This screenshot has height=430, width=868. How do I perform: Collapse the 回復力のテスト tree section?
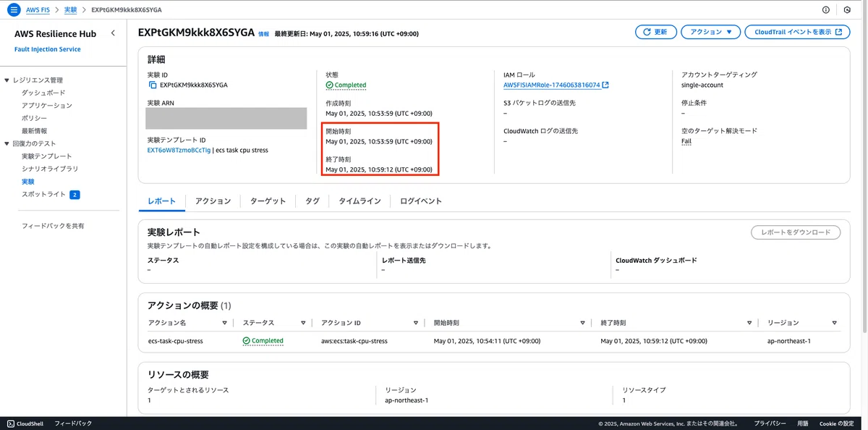pos(7,144)
